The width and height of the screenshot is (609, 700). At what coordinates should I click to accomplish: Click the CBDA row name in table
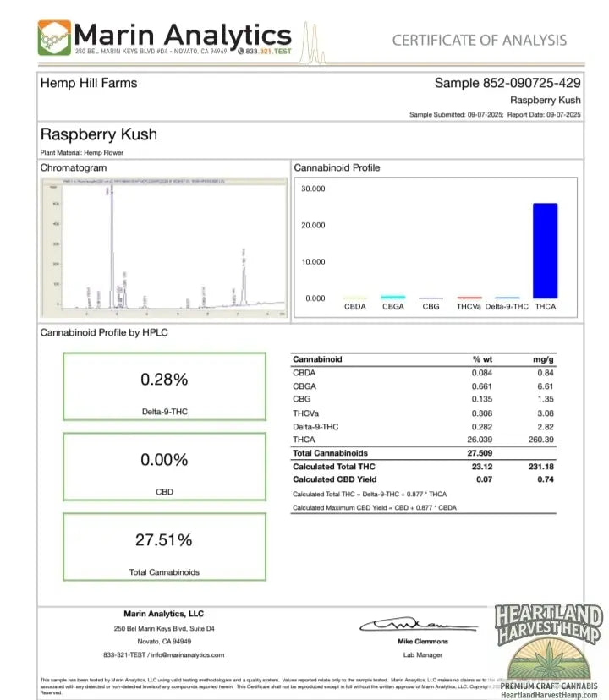[x=304, y=373]
